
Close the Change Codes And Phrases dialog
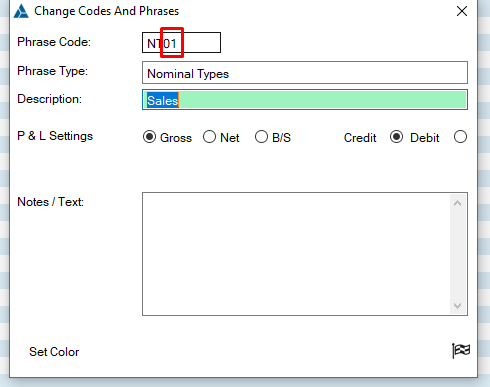462,11
